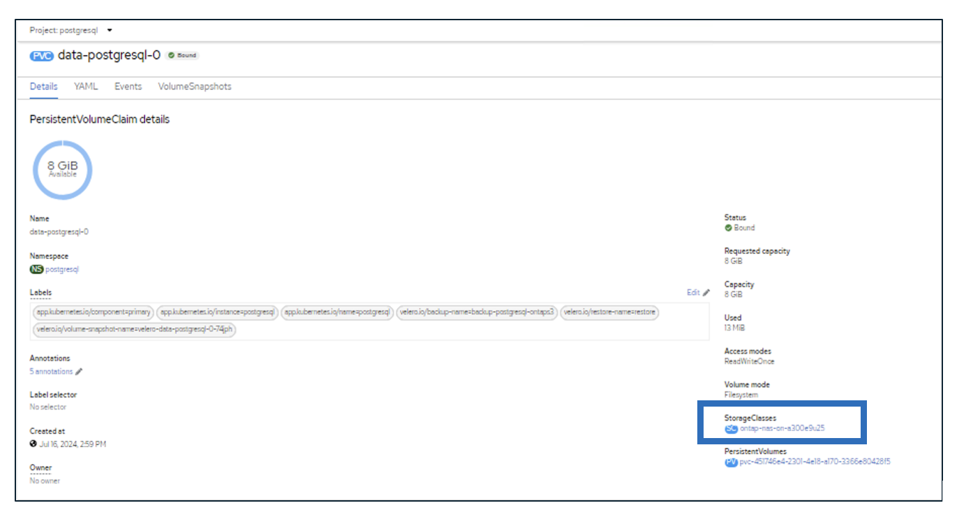Image resolution: width=980 pixels, height=517 pixels.
Task: Click the NS namespace badge icon
Action: [36, 269]
